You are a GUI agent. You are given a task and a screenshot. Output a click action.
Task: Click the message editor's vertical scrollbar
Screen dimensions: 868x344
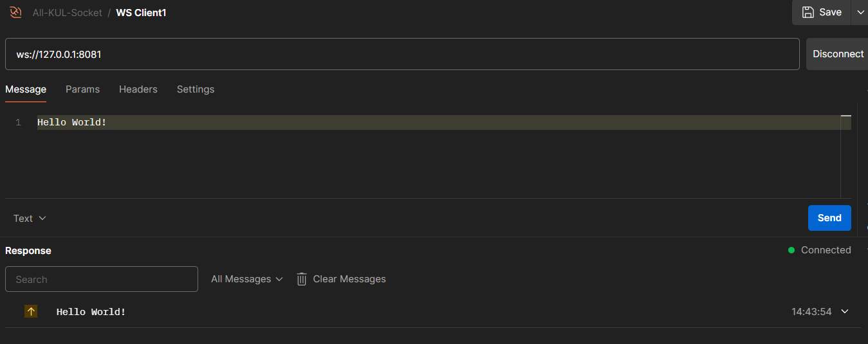click(846, 156)
